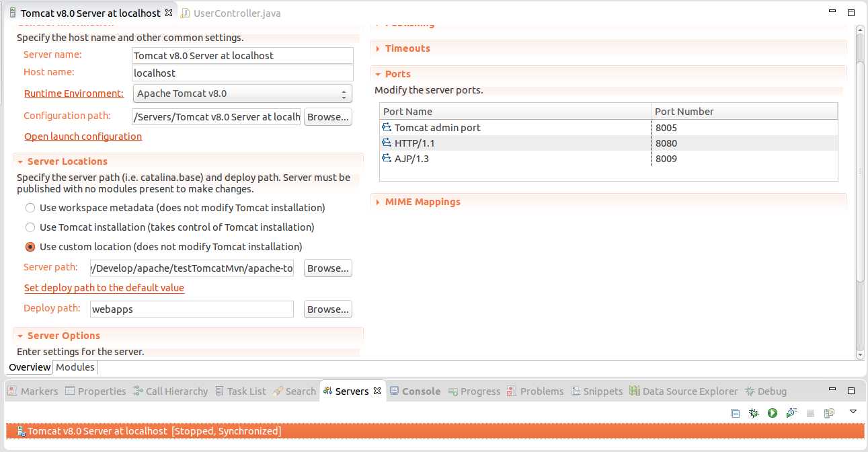Select Use workspace metadata radio option
Screen dimensions: 868x452
(x=30, y=208)
